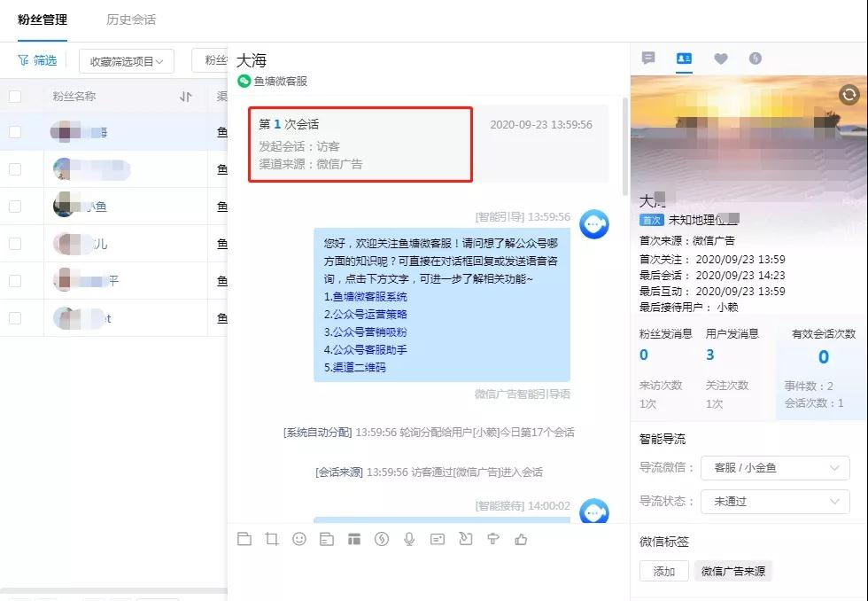Open the 导流状态 未通过 dropdown
The height and width of the screenshot is (601, 868).
tap(775, 502)
